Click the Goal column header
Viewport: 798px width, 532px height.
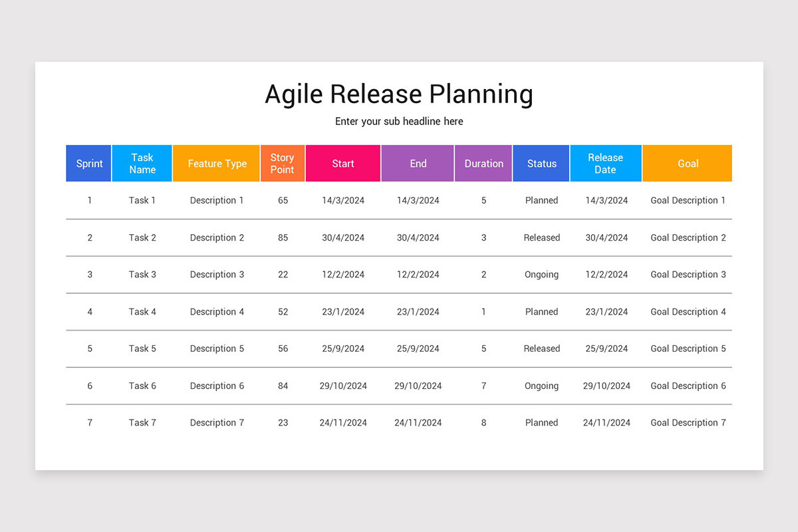coord(688,164)
